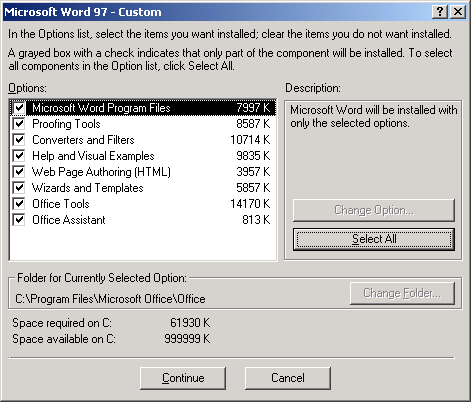
Task: Click the Description: label
Action: 313,88
